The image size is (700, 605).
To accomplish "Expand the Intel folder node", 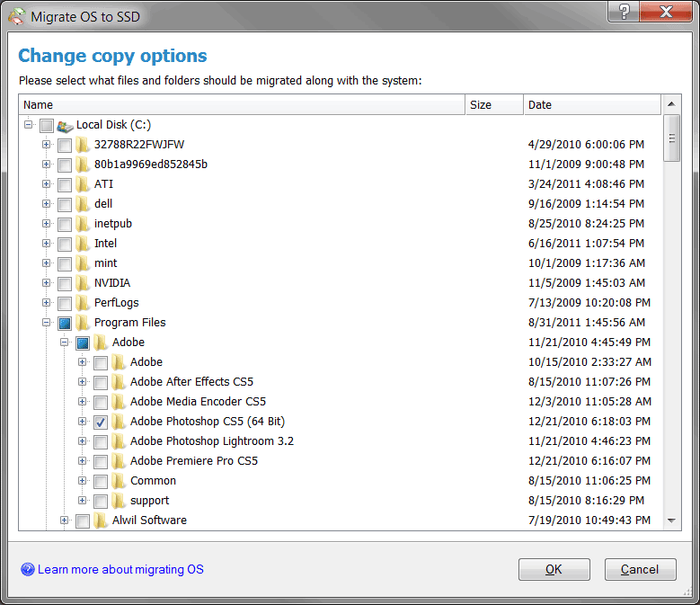I will pyautogui.click(x=46, y=244).
